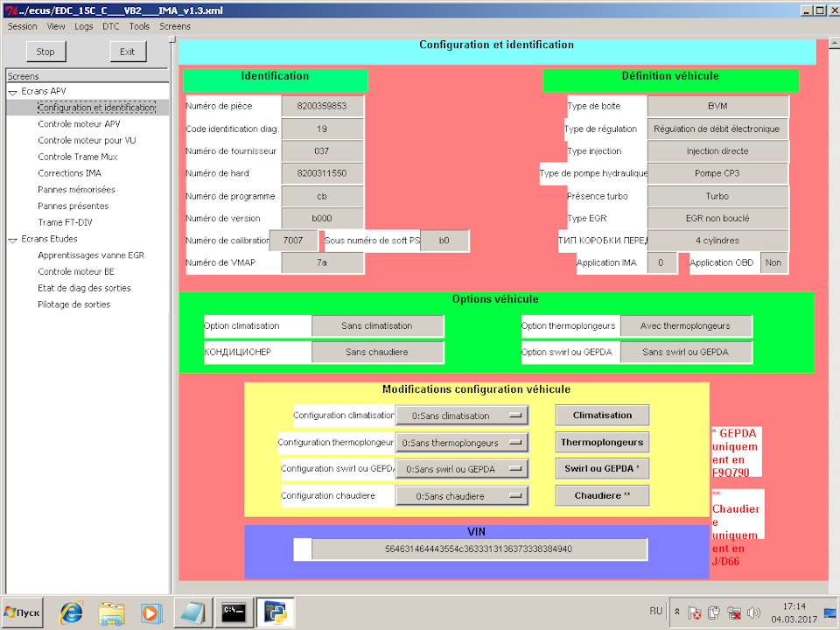Click the Thermoplongeurs button

pos(602,443)
